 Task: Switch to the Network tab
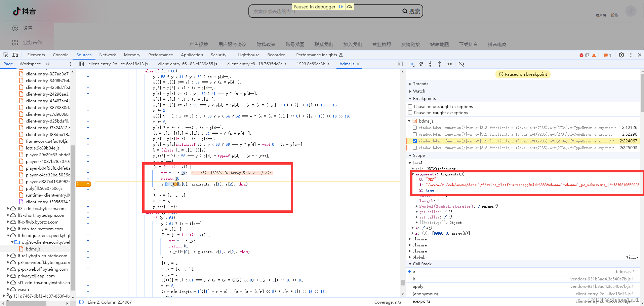[108, 55]
